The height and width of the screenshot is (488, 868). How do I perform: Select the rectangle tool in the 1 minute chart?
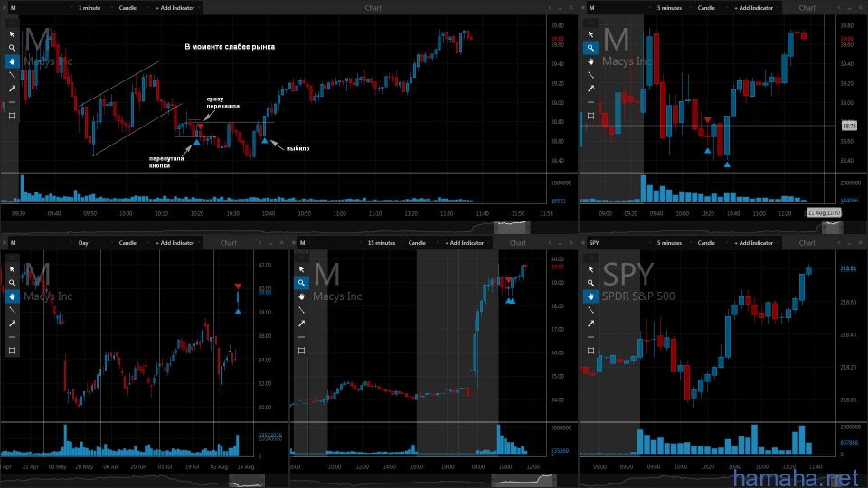pos(12,116)
